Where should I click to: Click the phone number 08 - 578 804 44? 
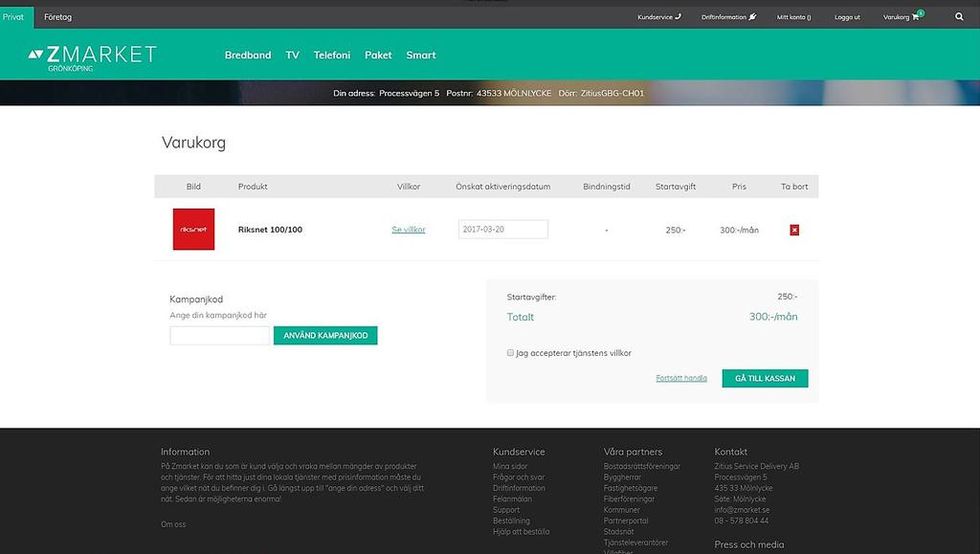click(742, 521)
